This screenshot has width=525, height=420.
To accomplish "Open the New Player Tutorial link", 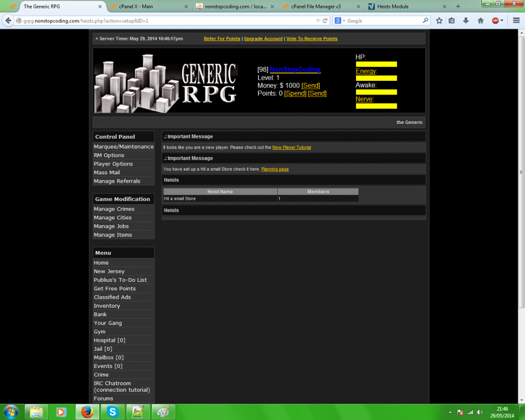I will 291,147.
